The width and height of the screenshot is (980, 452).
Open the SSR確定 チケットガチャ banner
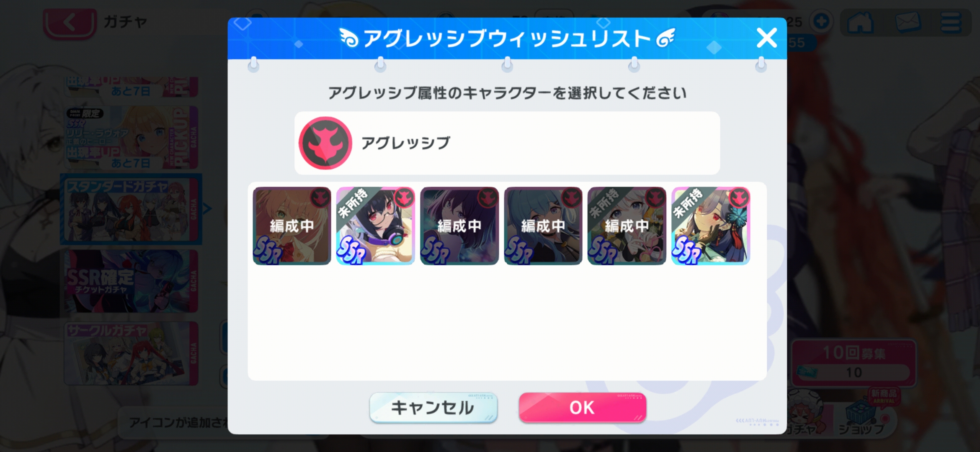pos(131,281)
